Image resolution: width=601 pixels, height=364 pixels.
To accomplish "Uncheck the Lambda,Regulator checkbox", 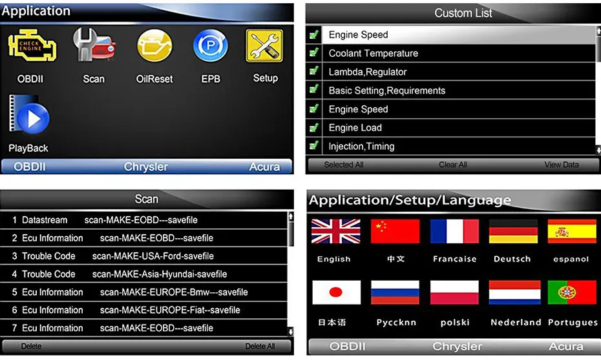I will click(314, 71).
